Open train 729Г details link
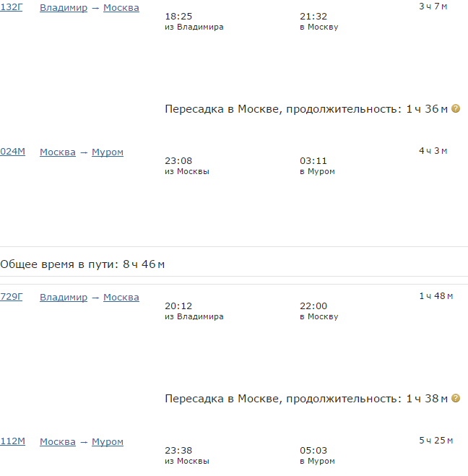The image size is (468, 476). tap(12, 297)
